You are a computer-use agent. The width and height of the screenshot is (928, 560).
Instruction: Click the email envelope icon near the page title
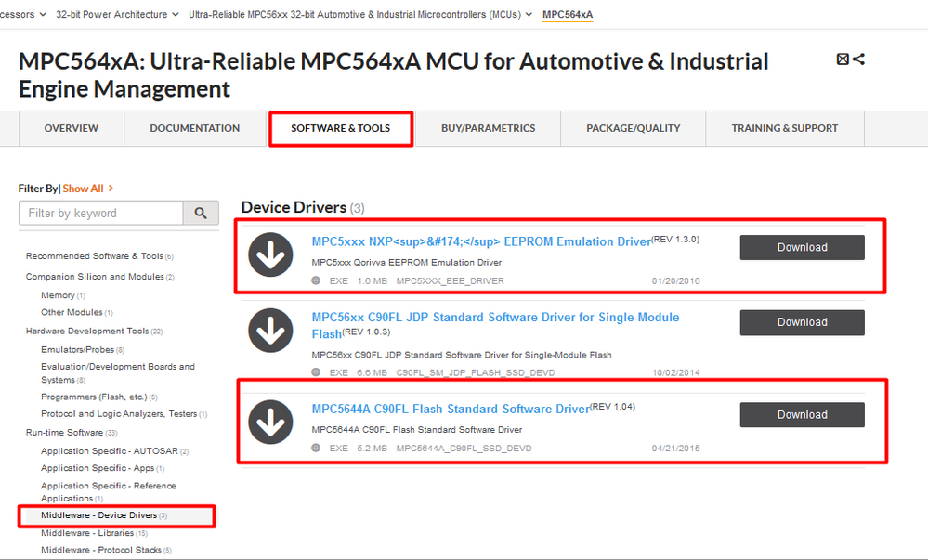coord(843,59)
